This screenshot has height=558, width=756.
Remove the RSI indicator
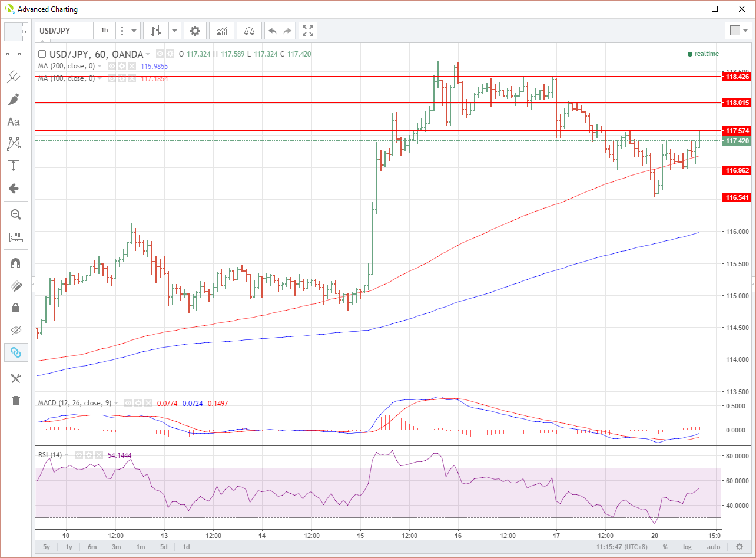click(x=98, y=455)
